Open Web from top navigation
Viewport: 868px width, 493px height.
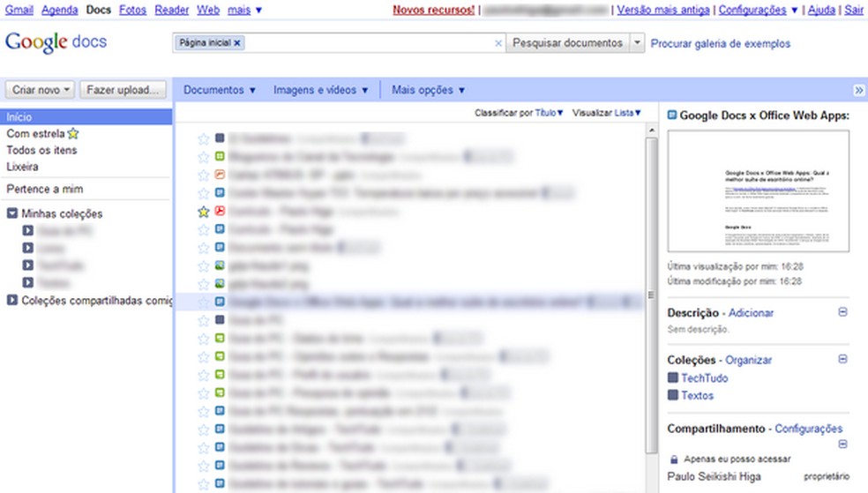[208, 10]
